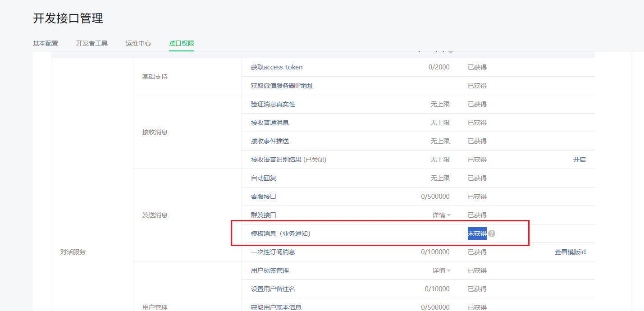Click the 接收普通消息 interface name
The image size is (644, 311).
coord(270,123)
